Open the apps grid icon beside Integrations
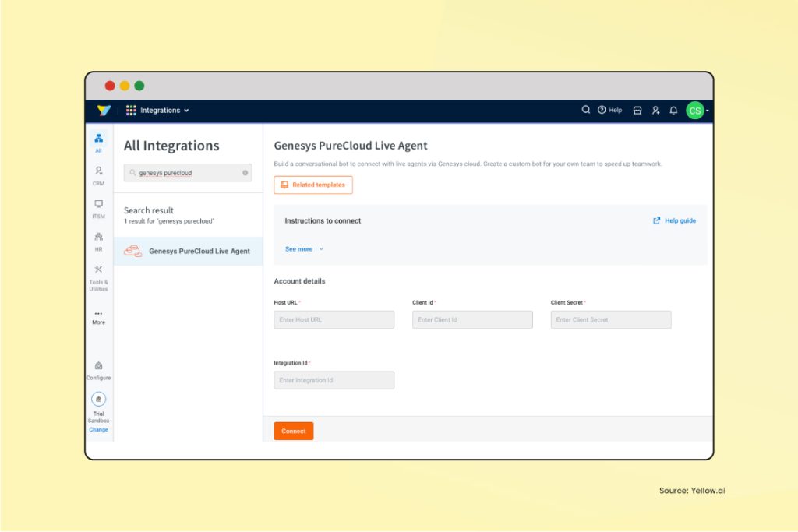 pyautogui.click(x=131, y=111)
